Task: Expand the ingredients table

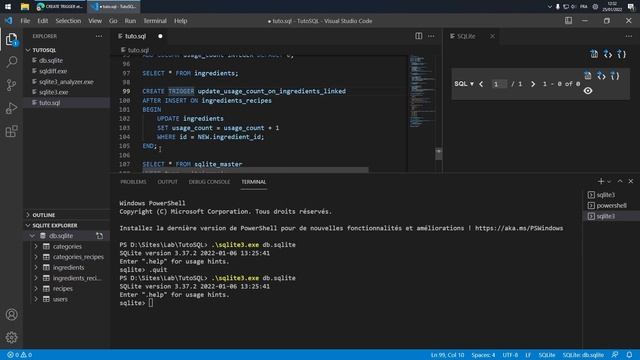Action: click(x=36, y=267)
